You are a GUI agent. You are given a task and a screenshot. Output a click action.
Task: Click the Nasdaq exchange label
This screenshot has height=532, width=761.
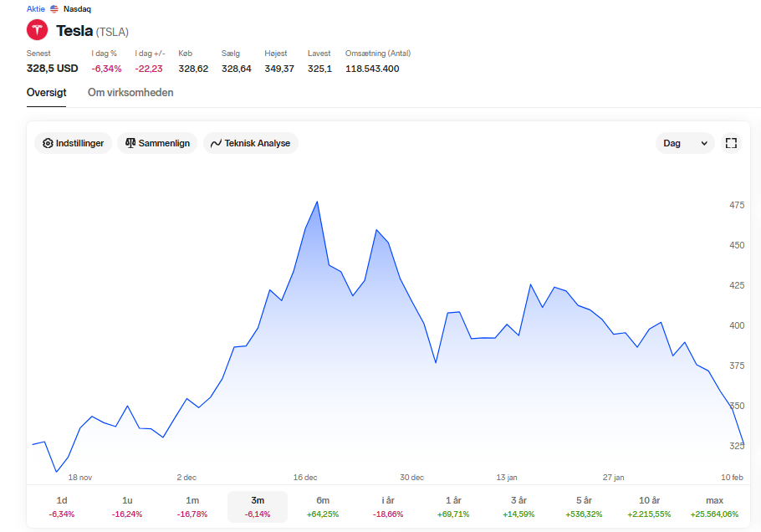(x=77, y=8)
